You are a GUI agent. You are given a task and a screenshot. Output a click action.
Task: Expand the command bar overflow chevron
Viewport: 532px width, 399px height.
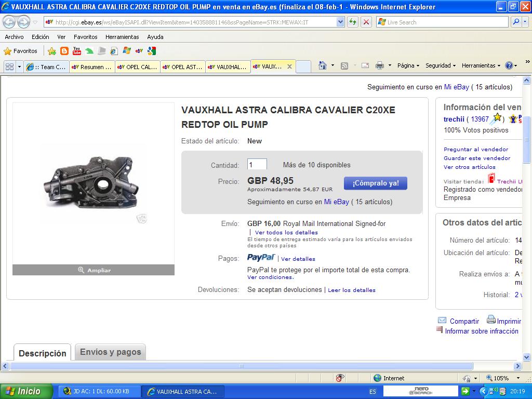(527, 62)
